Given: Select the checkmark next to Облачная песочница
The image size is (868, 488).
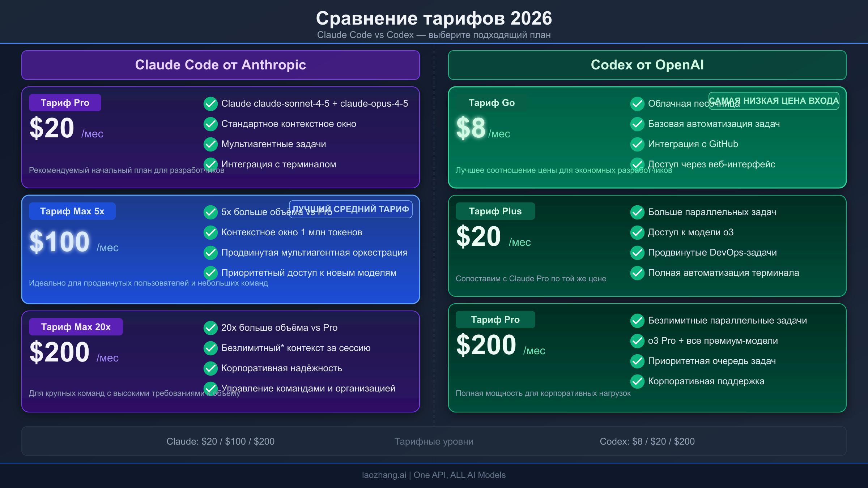Looking at the screenshot, I should click(637, 104).
